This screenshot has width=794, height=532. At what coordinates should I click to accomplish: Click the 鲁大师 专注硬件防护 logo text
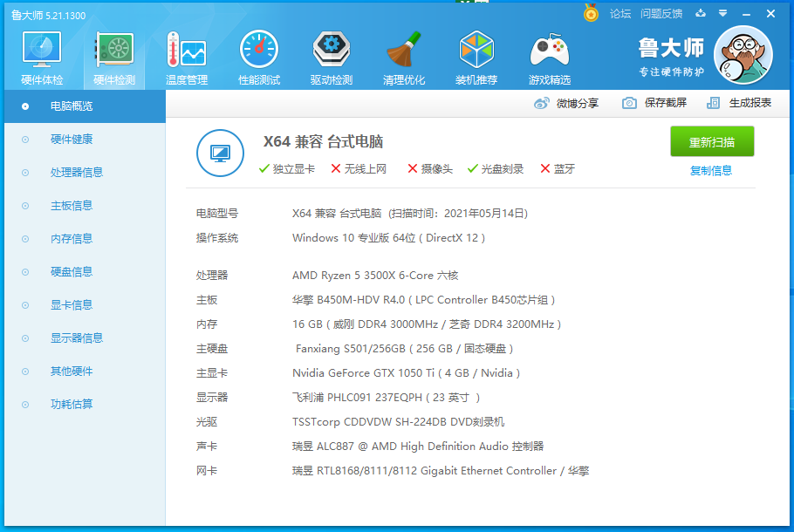click(671, 58)
